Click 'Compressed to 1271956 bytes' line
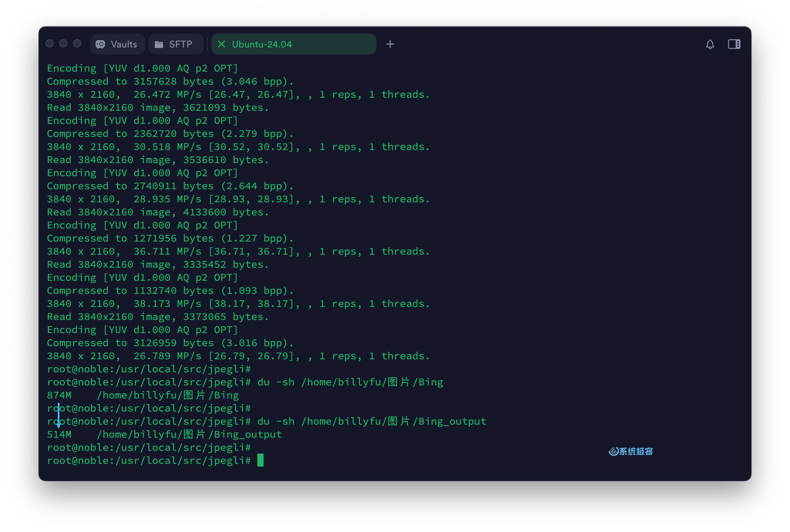This screenshot has height=532, width=790. [x=170, y=238]
